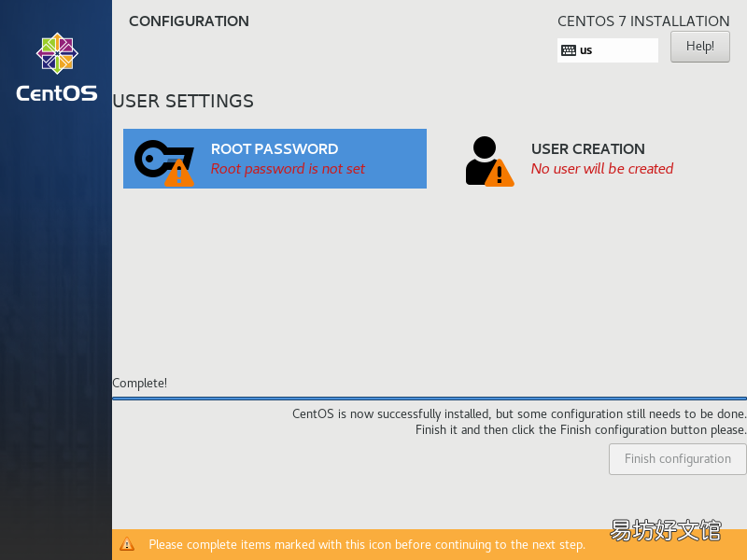747x560 pixels.
Task: Click the installation progress bar
Action: pos(430,399)
